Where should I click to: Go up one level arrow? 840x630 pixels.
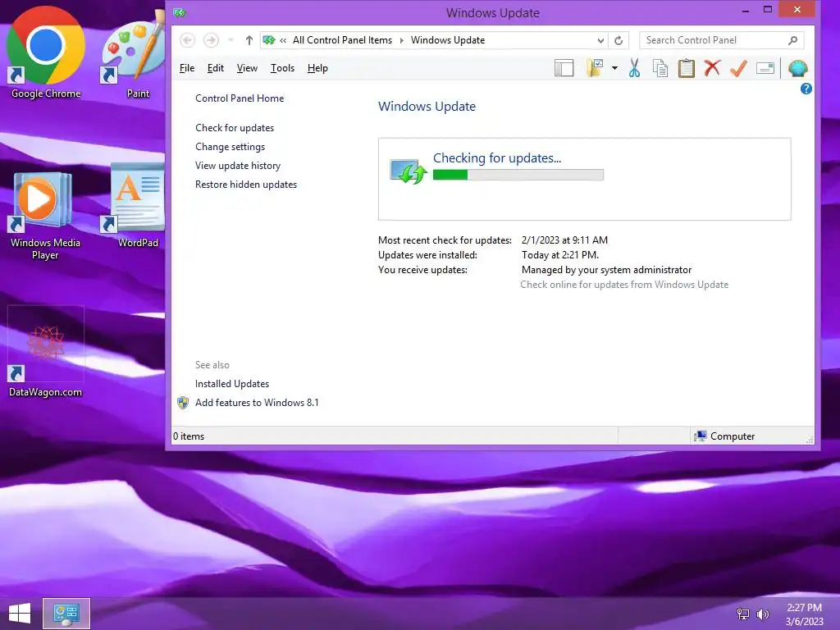(249, 40)
